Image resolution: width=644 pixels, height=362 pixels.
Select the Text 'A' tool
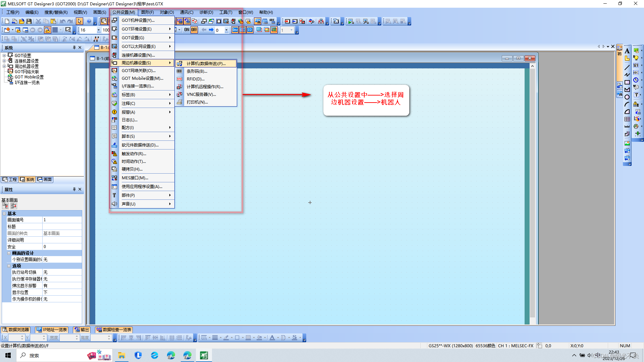pyautogui.click(x=627, y=51)
